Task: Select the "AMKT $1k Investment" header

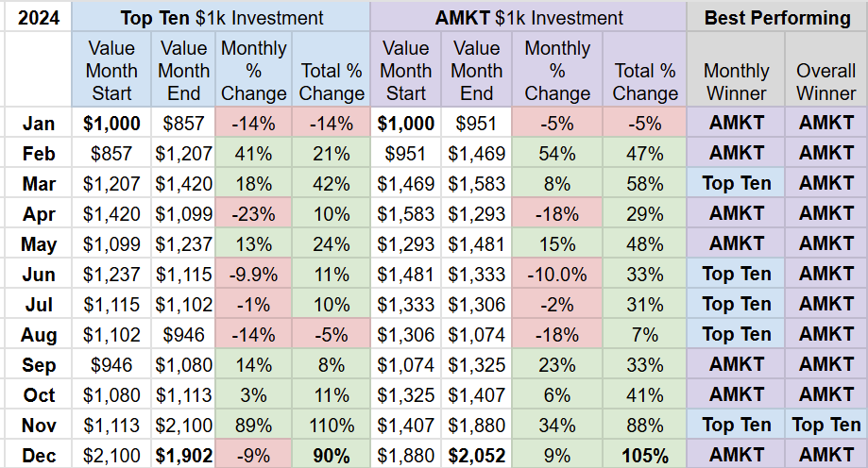Action: (528, 18)
